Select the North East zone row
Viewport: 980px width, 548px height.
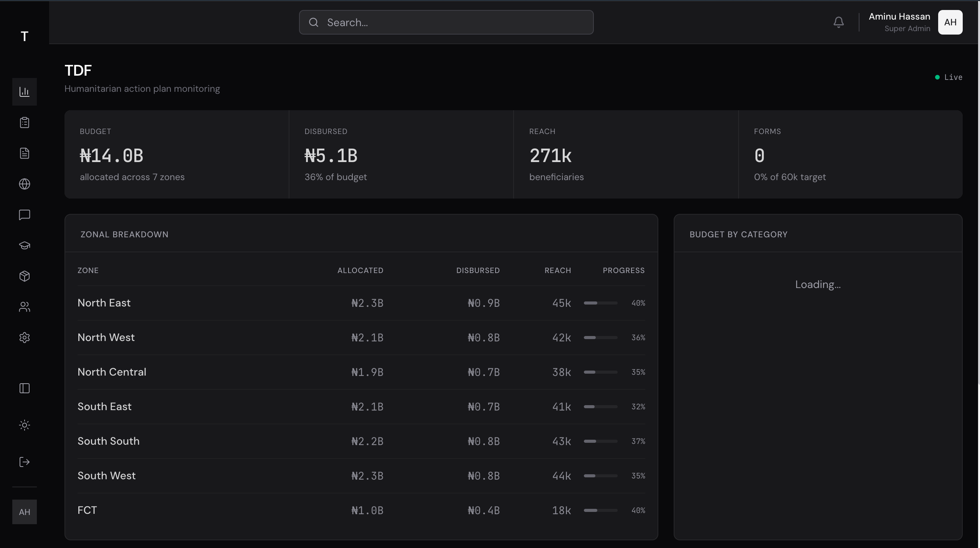104,303
